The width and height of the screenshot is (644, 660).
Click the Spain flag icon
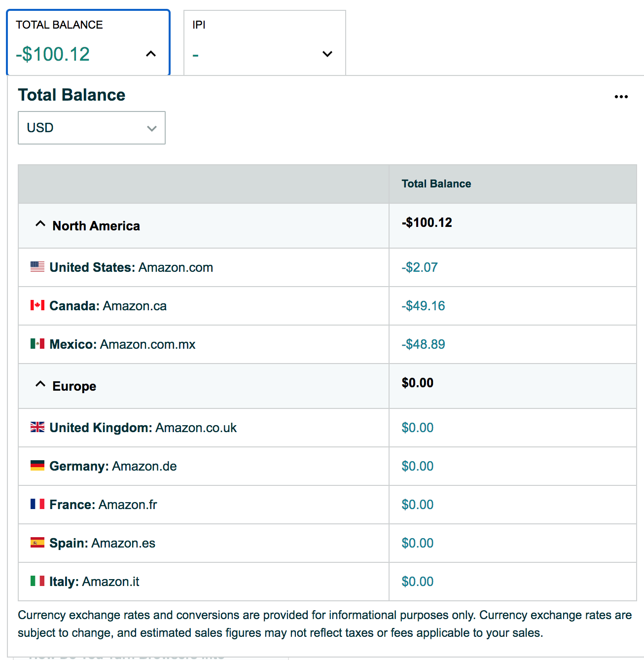pos(37,543)
